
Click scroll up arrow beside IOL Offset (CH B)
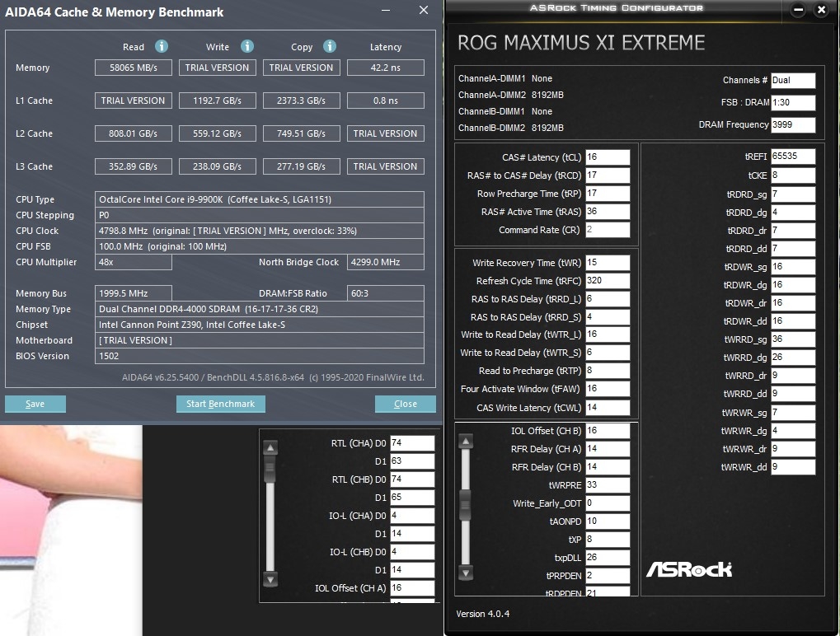pos(466,442)
